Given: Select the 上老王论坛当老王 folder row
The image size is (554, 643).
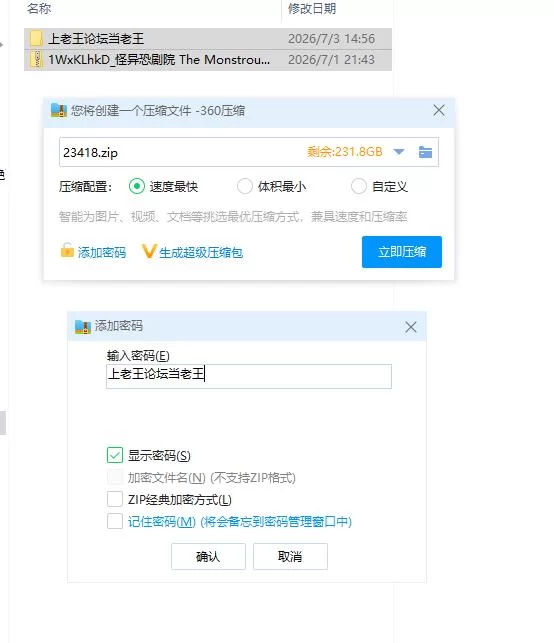Looking at the screenshot, I should [208, 39].
